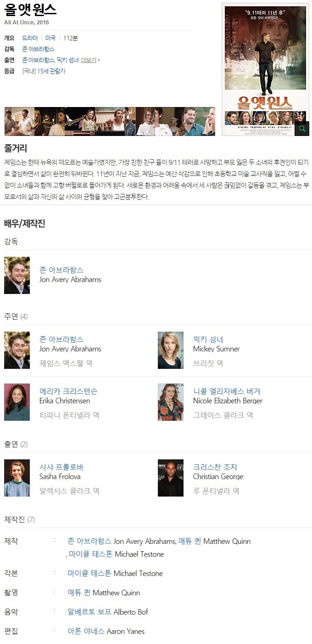
Task: Click producer 매튜 퀸 link in 제작 row
Action: (x=190, y=541)
